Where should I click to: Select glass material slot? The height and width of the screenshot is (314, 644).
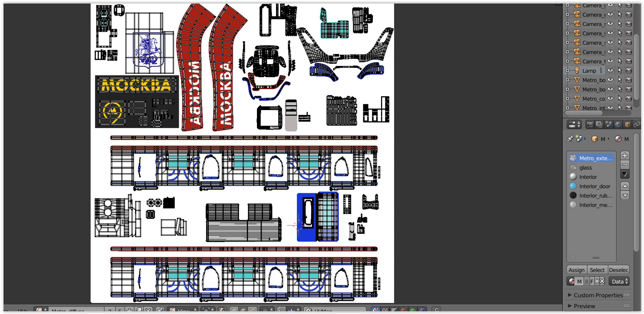point(591,167)
